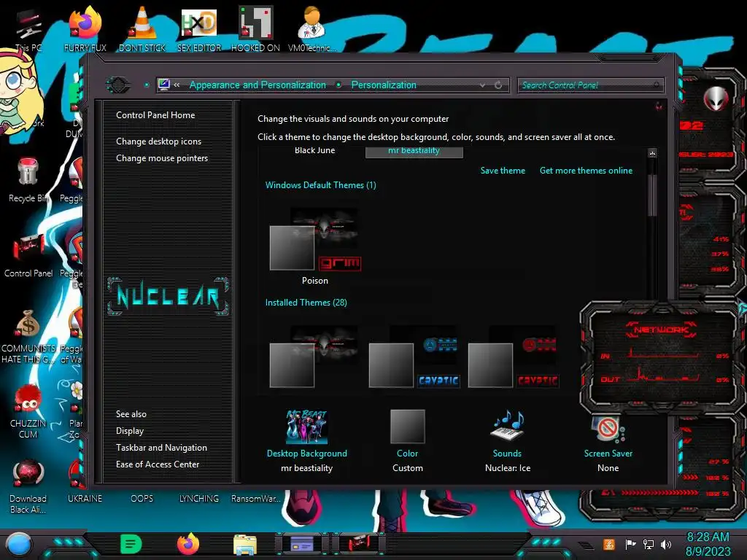Viewport: 747px width, 560px height.
Task: Click the Installed Themes (28) heading
Action: [306, 303]
